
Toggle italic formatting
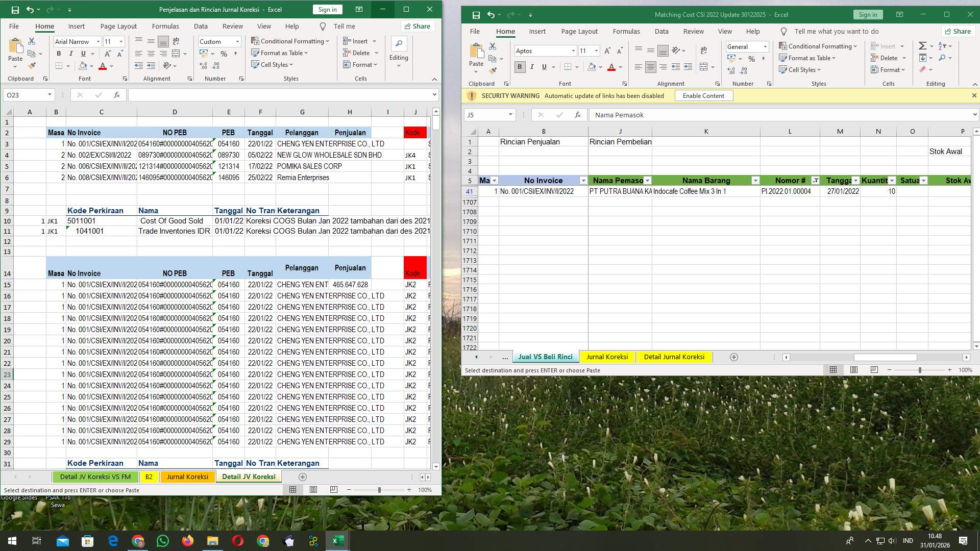(x=71, y=53)
